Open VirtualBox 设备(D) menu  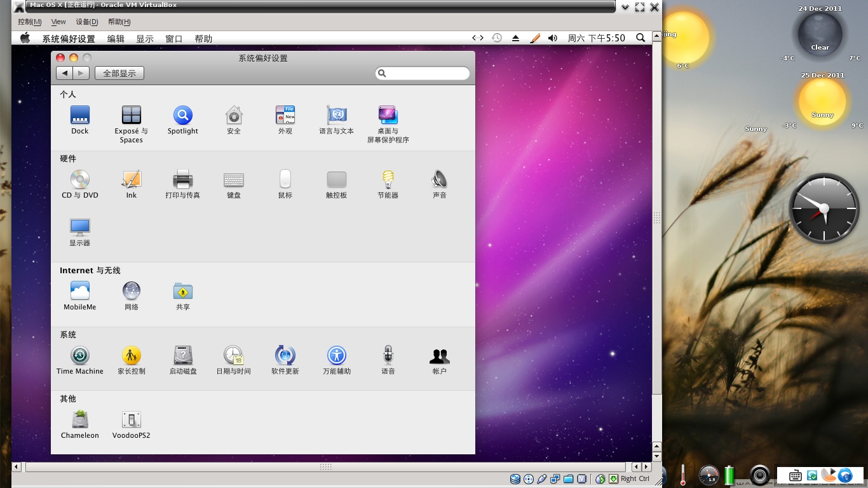tap(87, 22)
